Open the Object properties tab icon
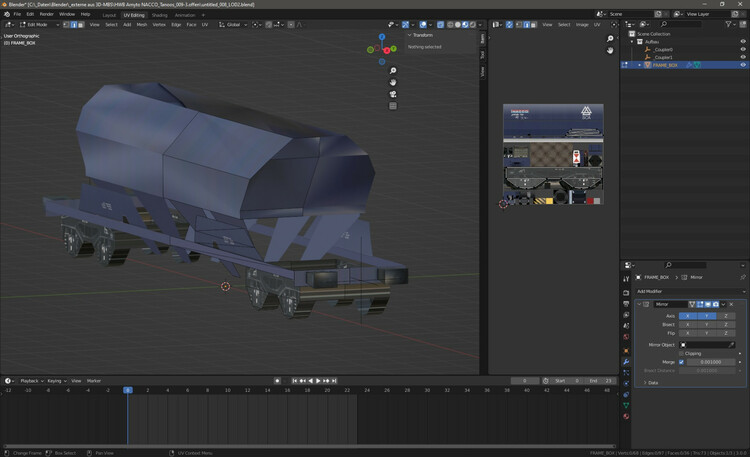Image resolution: width=750 pixels, height=457 pixels. pos(626,351)
